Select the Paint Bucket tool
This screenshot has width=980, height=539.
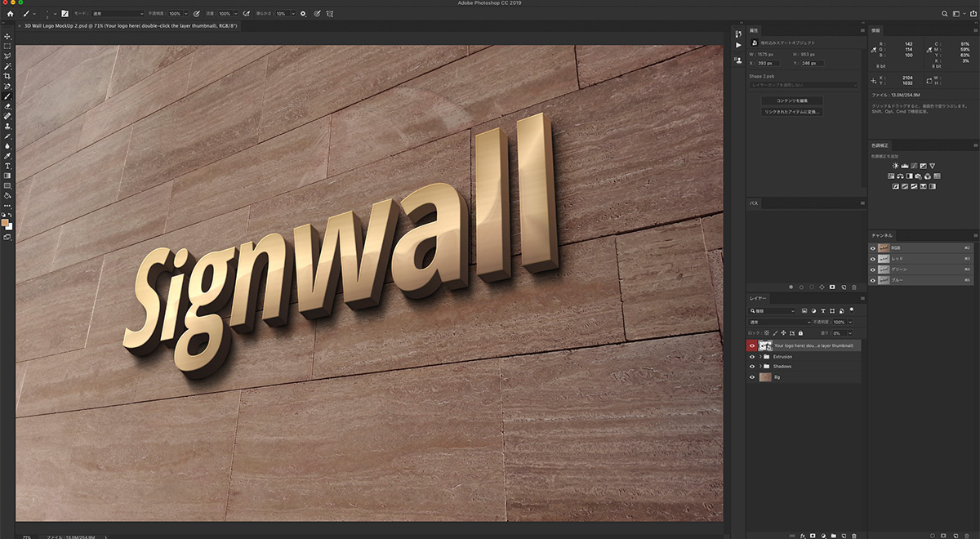7,195
